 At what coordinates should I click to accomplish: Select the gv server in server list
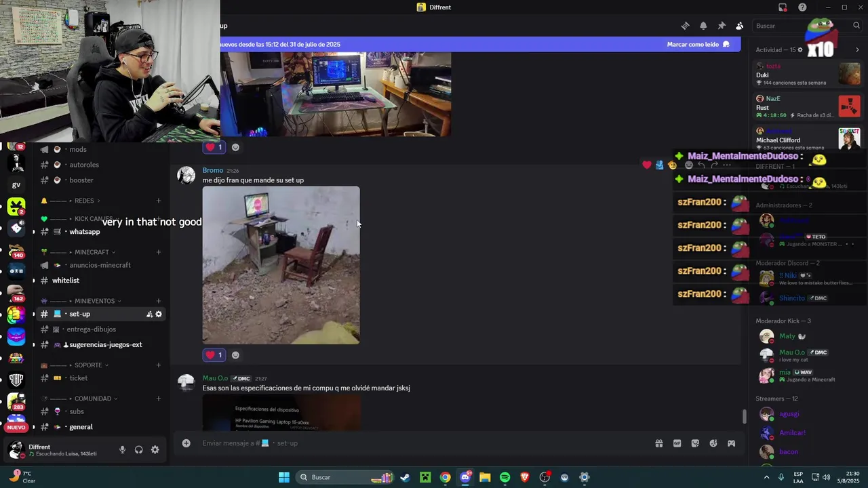tap(16, 185)
